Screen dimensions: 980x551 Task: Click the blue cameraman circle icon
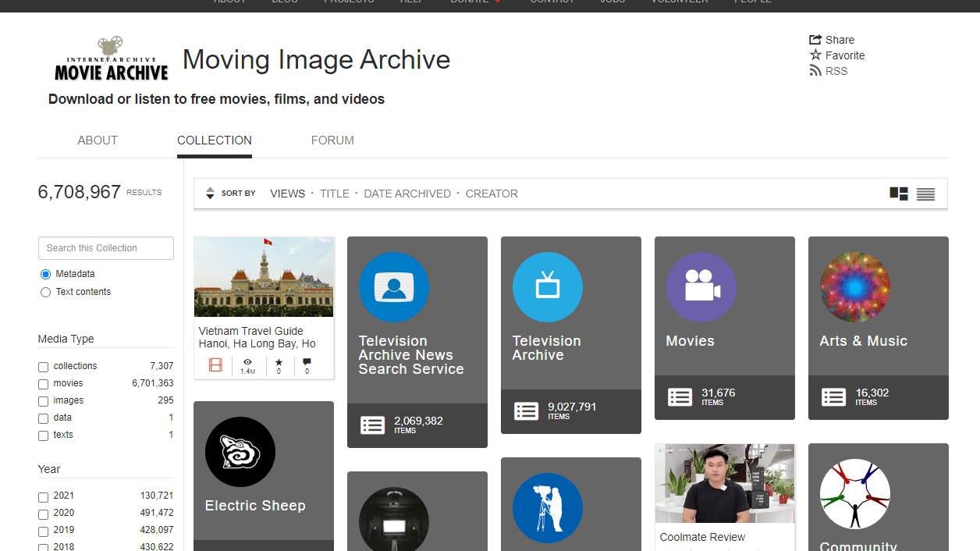548,508
